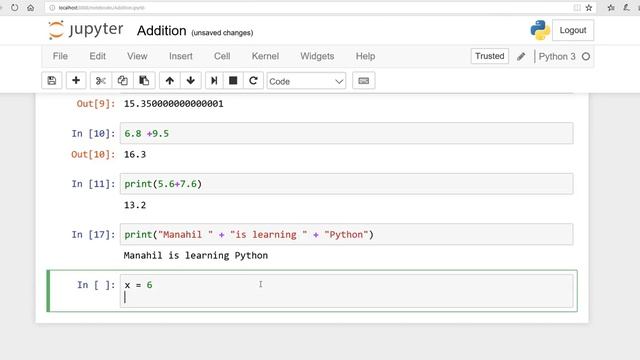Interrupt the kernel stop icon
640x360 pixels.
(233, 81)
